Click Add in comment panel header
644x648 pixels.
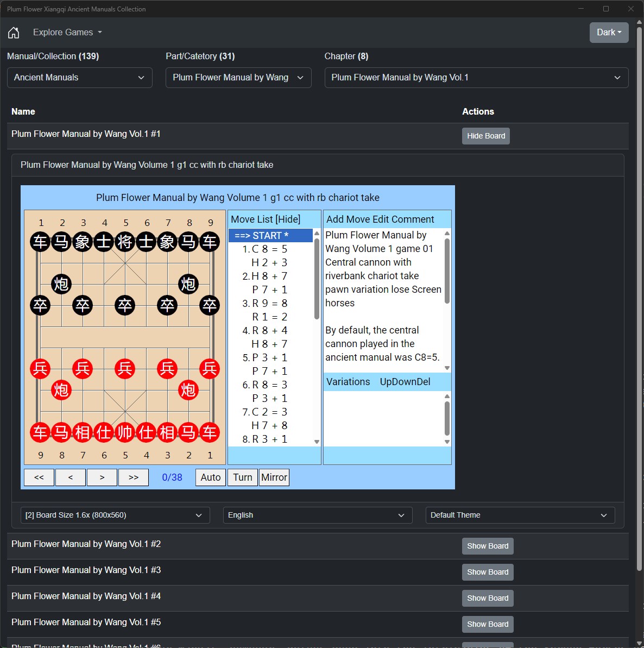335,219
